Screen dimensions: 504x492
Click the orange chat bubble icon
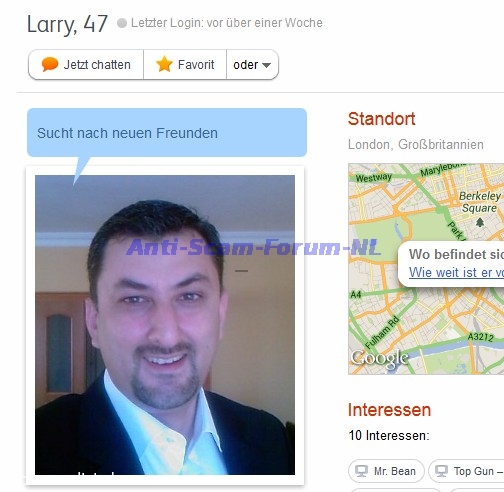click(50, 64)
